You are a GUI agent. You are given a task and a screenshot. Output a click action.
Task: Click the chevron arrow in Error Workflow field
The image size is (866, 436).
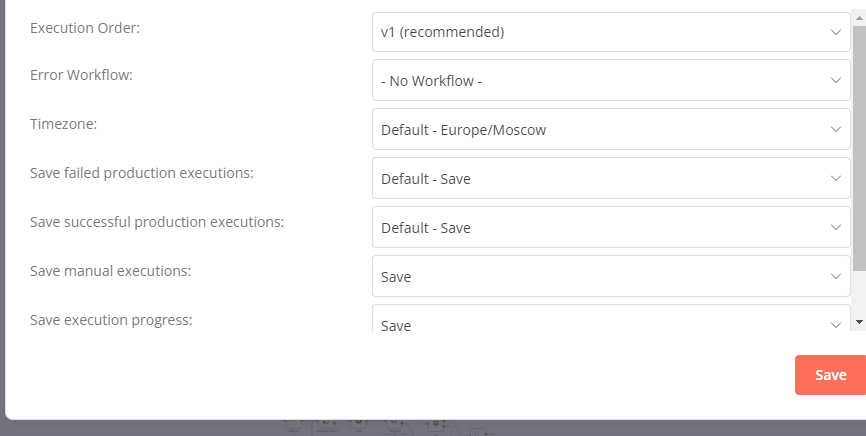[836, 81]
